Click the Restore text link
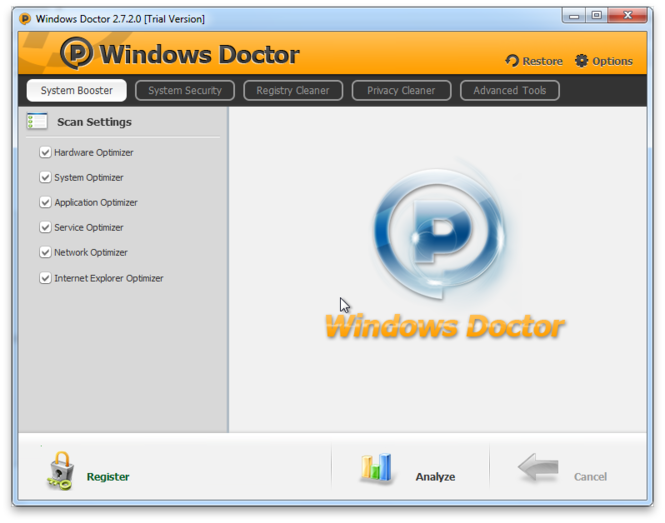665x523 pixels. click(x=542, y=61)
